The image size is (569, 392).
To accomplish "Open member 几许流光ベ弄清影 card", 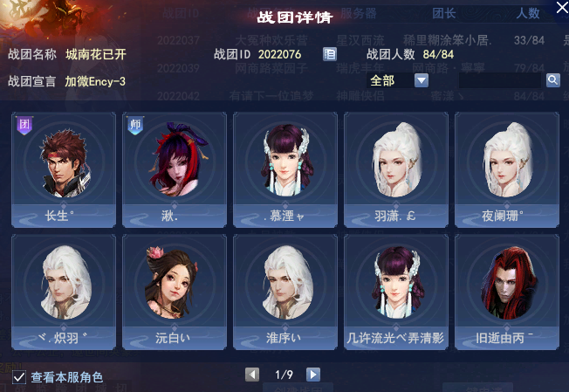I will coord(396,292).
